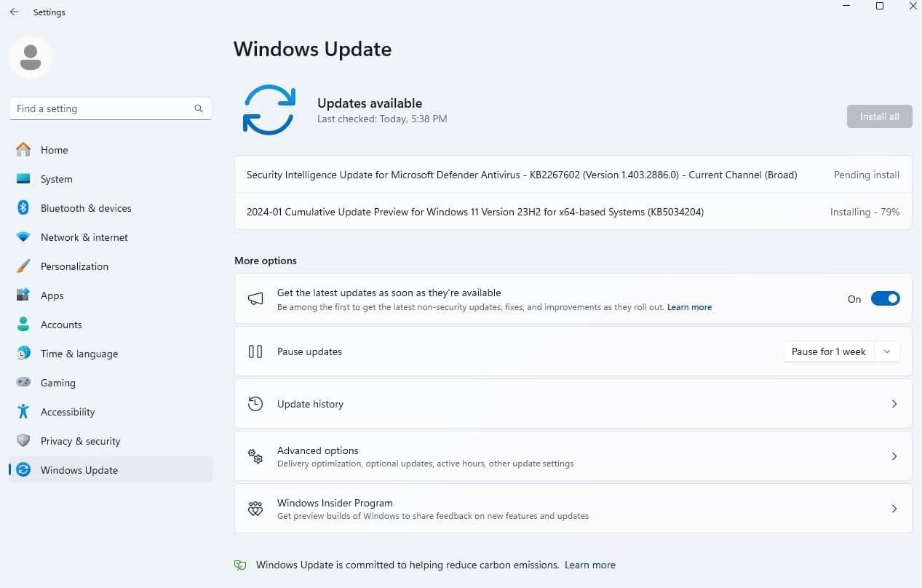Select Time & language in sidebar

pos(79,354)
